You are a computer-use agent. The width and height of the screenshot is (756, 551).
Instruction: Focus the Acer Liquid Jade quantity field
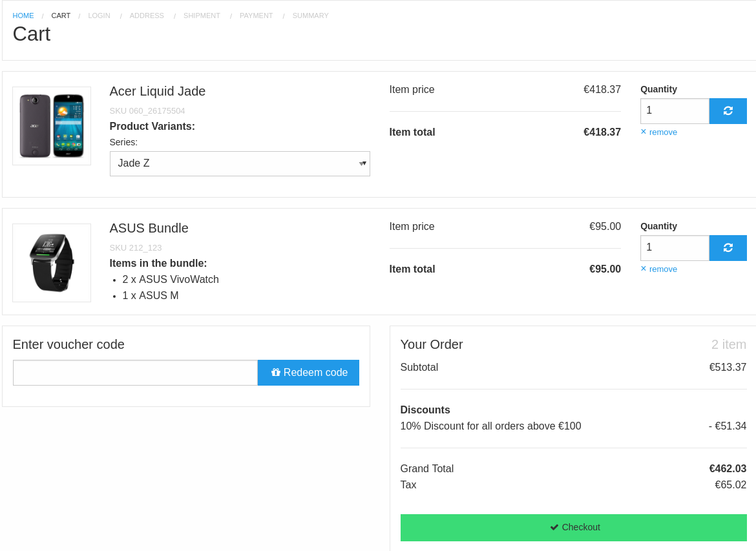coord(675,111)
